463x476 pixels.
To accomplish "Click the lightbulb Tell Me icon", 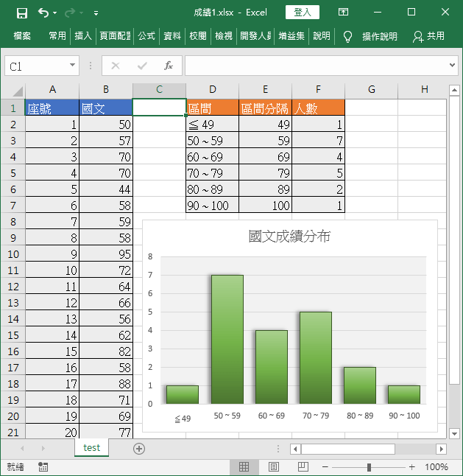I will click(x=347, y=37).
